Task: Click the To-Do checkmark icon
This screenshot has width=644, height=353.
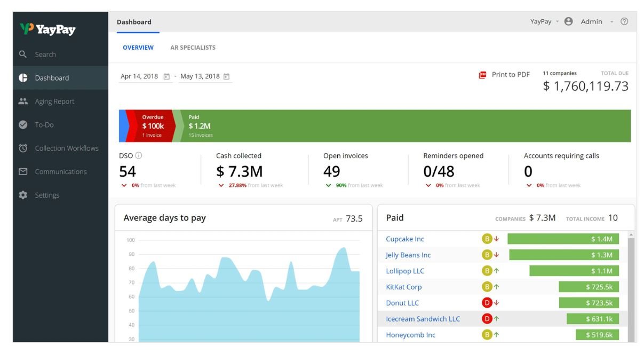Action: point(23,125)
